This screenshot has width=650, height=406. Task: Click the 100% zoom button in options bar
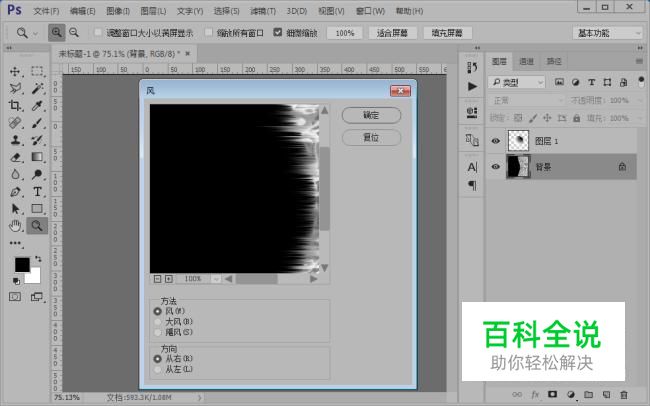coord(344,33)
